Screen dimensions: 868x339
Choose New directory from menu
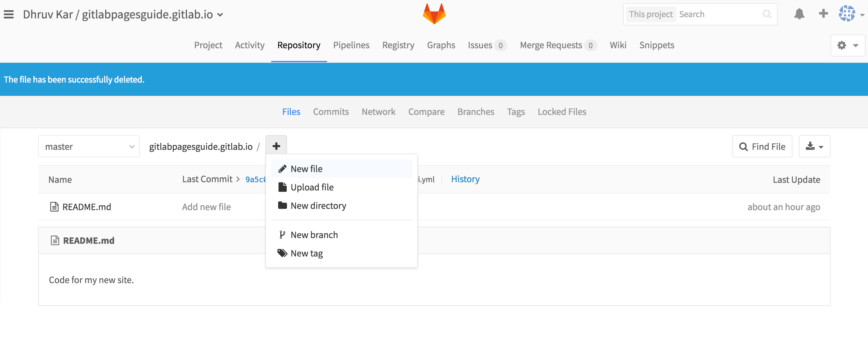click(341, 206)
